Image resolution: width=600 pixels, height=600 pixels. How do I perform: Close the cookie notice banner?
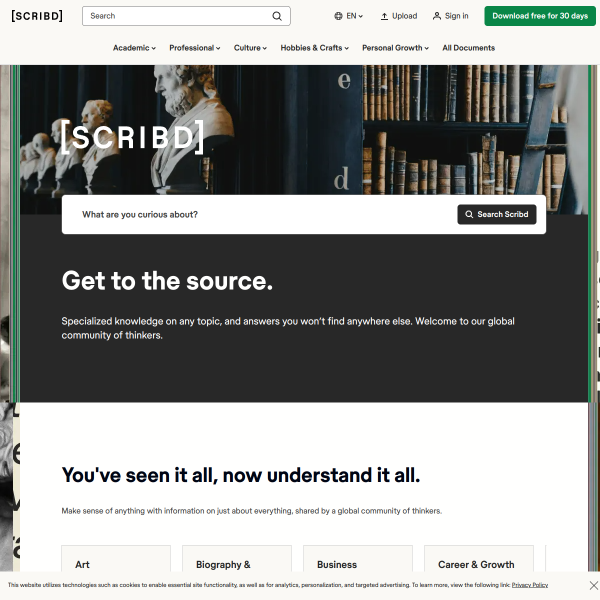click(x=593, y=585)
